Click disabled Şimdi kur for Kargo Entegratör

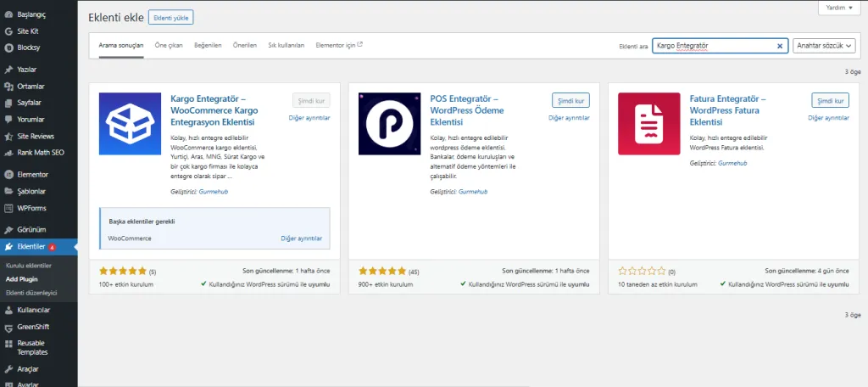[x=311, y=100]
